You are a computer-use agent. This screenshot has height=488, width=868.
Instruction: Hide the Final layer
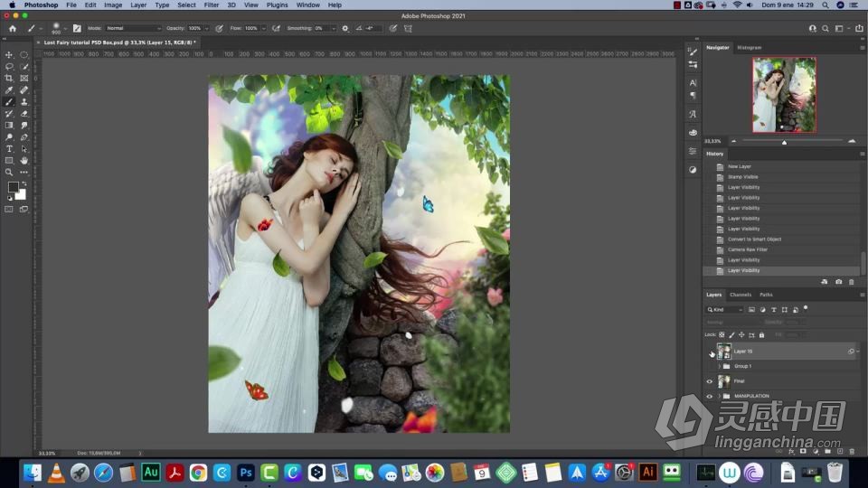pos(710,381)
